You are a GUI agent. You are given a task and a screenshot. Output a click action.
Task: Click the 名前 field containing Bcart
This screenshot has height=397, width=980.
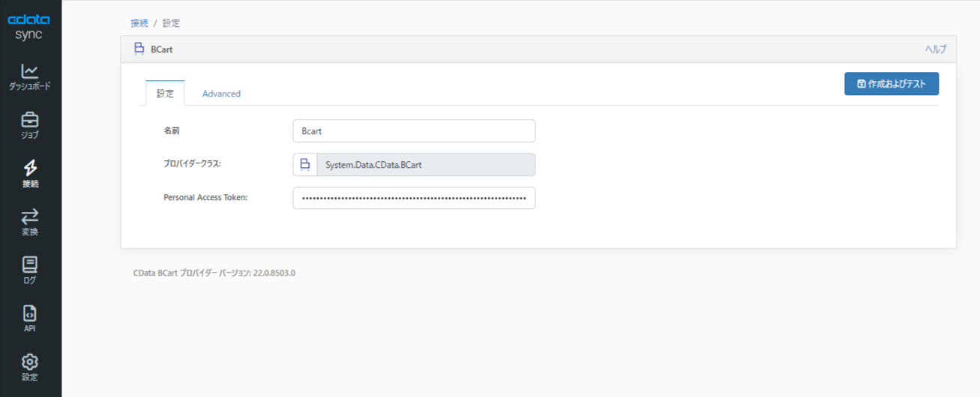point(414,131)
